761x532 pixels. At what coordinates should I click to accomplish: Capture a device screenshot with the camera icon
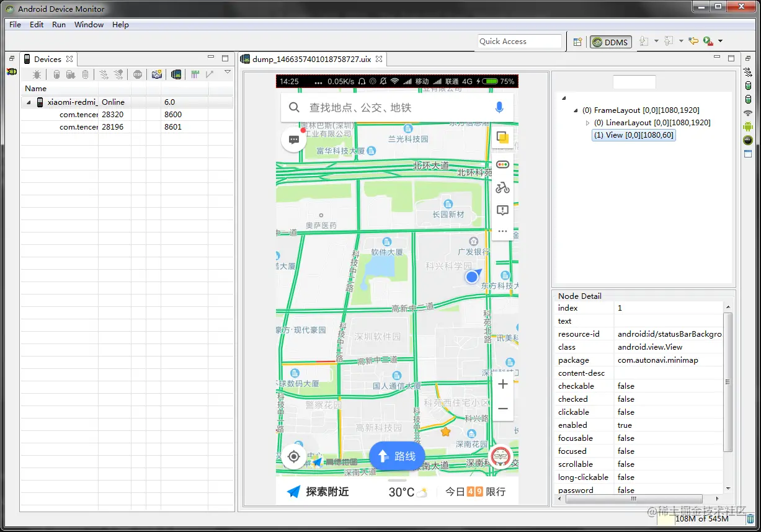tap(156, 74)
